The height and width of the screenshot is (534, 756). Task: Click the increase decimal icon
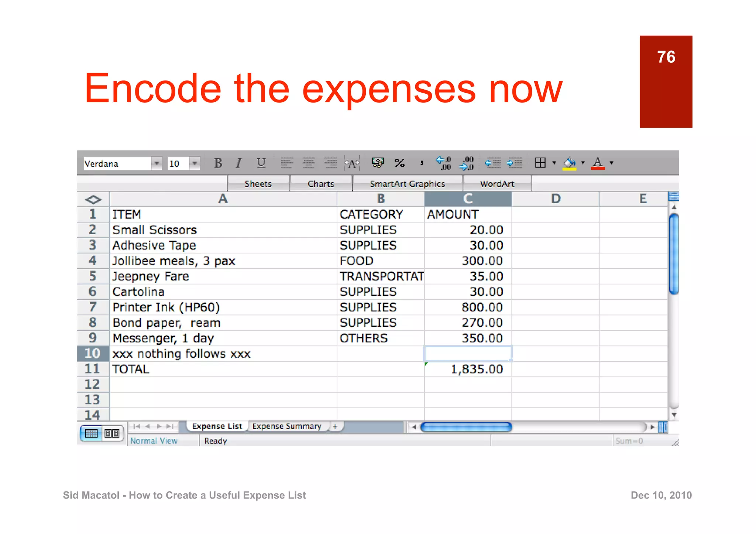[x=443, y=163]
